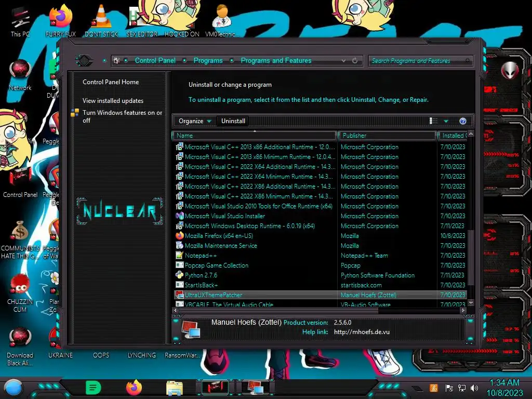Open the COMMUNISTS HATE THIS money bag icon
This screenshot has height=399, width=532.
pyautogui.click(x=20, y=239)
